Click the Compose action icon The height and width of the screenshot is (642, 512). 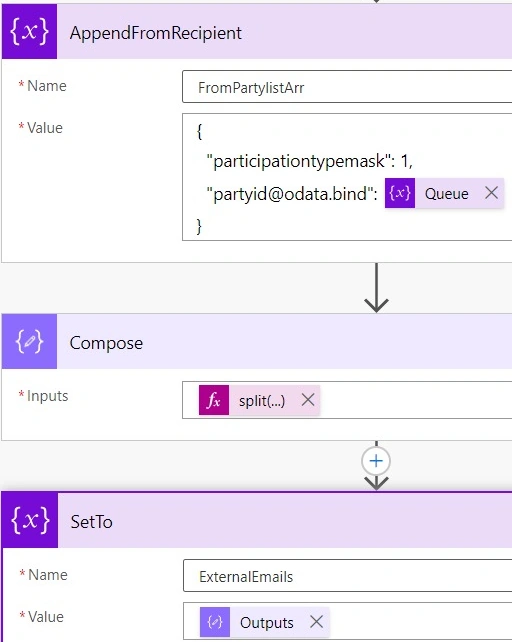pos(29,341)
